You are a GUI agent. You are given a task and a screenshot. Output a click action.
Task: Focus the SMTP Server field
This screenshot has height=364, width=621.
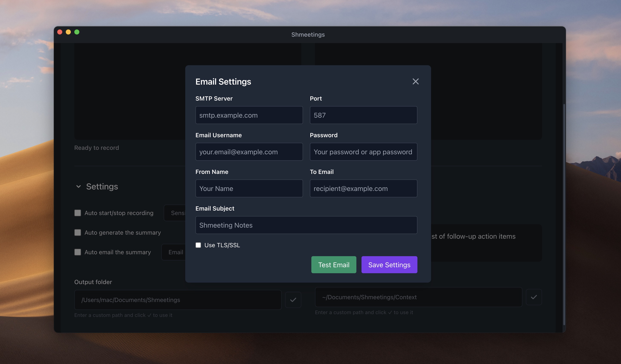coord(249,115)
